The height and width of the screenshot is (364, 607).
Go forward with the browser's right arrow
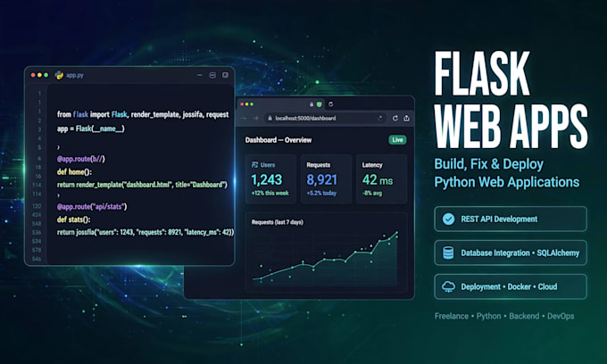pyautogui.click(x=256, y=118)
